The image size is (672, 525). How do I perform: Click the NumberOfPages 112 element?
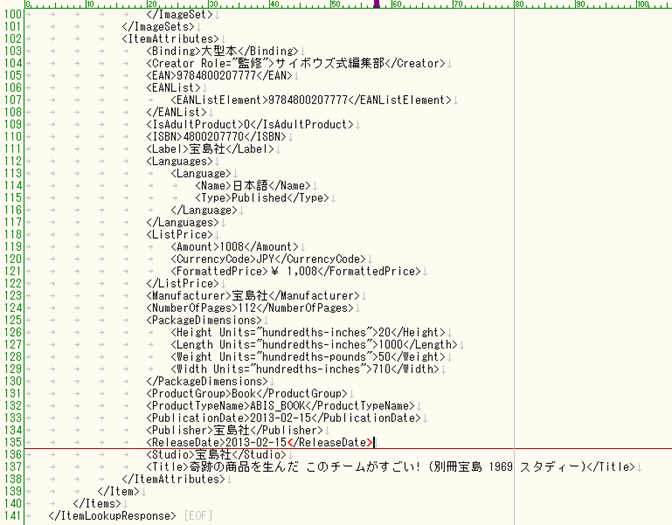pos(250,308)
